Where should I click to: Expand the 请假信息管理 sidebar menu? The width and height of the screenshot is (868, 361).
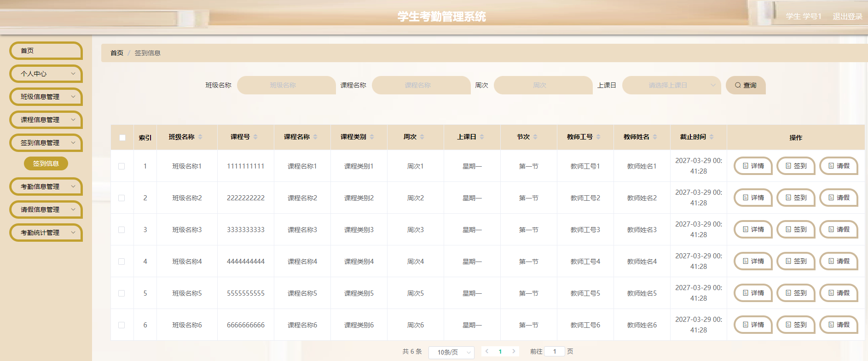[46, 210]
